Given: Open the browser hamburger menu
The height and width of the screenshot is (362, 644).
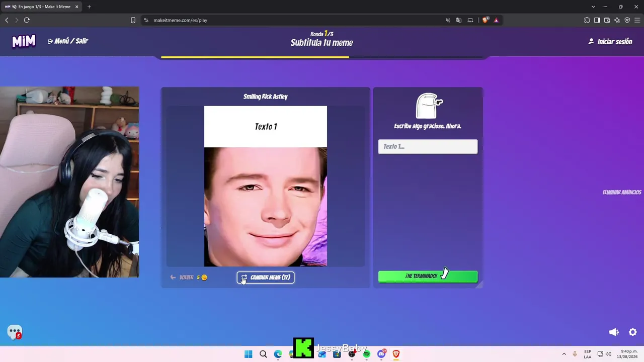Looking at the screenshot, I should [637, 20].
